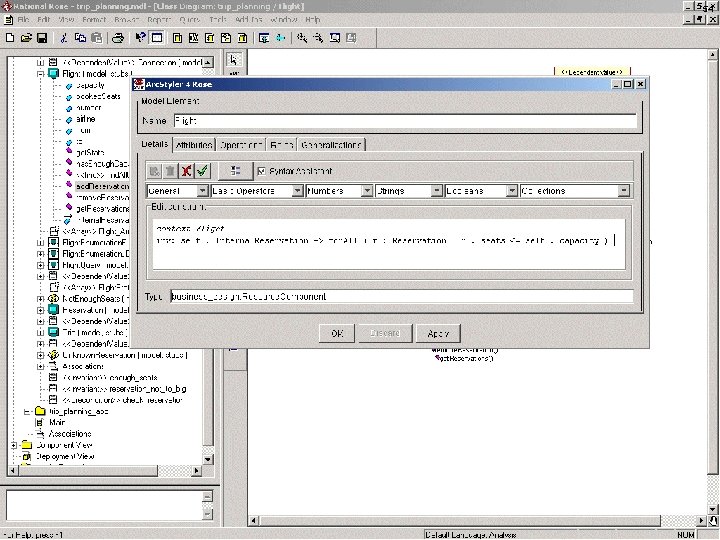
Task: Switch to the Attributes tab
Action: point(194,145)
